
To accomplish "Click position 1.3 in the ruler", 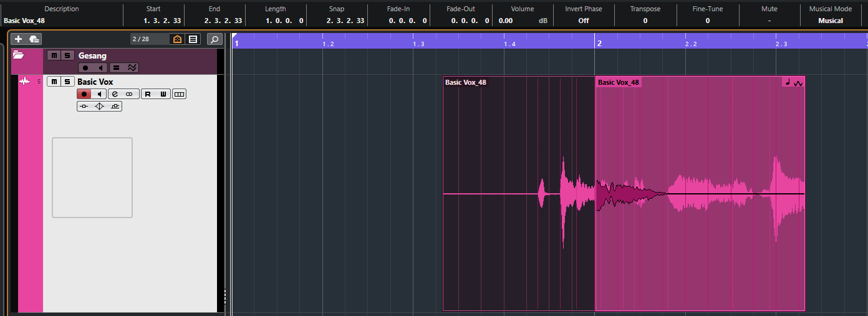I will click(x=418, y=44).
